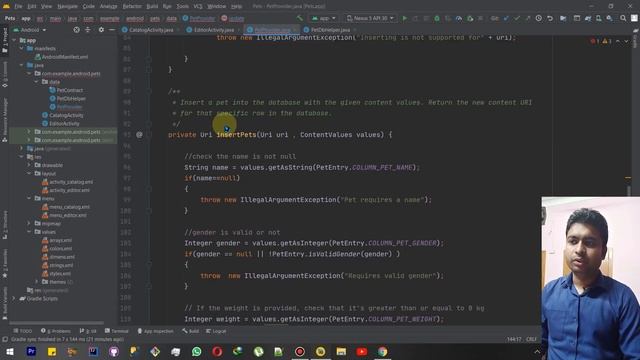Click the gutter override marker at insertPets line

(x=139, y=134)
